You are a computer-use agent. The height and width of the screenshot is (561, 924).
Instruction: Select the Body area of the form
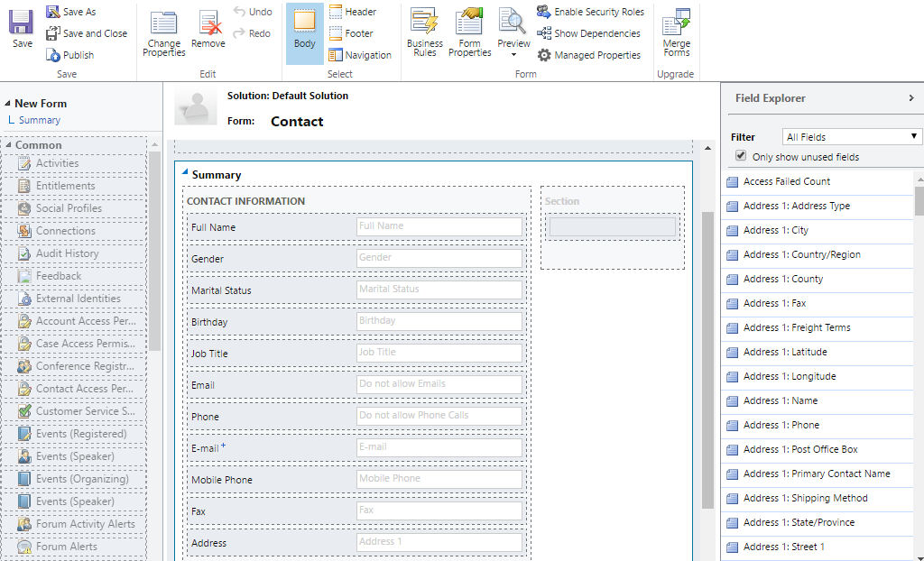(x=305, y=33)
